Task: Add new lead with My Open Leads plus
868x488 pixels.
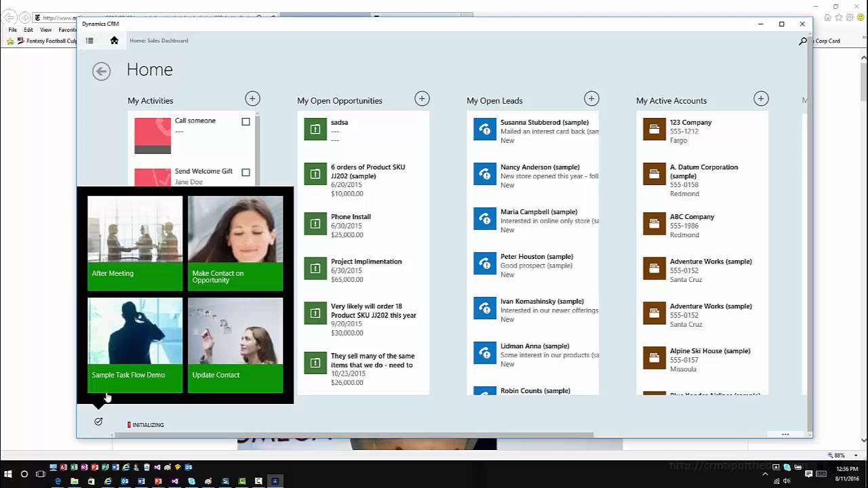Action: click(591, 99)
